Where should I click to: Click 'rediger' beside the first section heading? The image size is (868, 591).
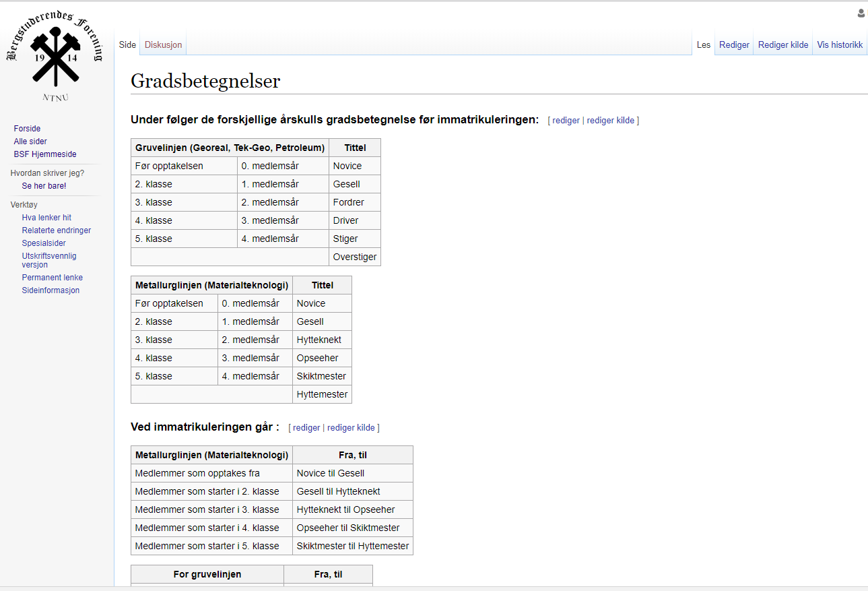click(566, 121)
